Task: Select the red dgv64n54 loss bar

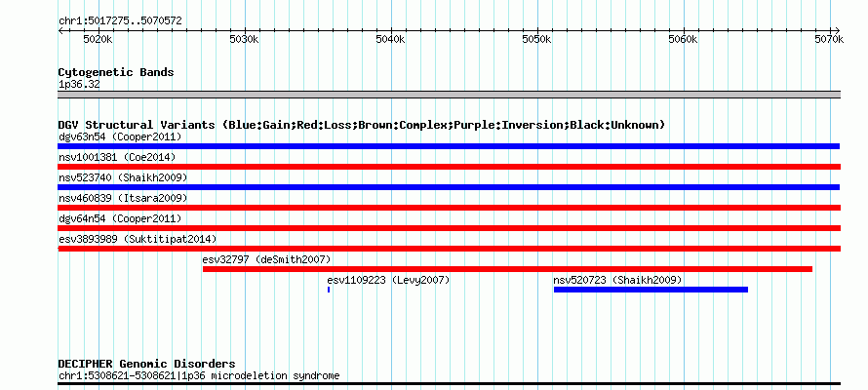Action: point(449,228)
